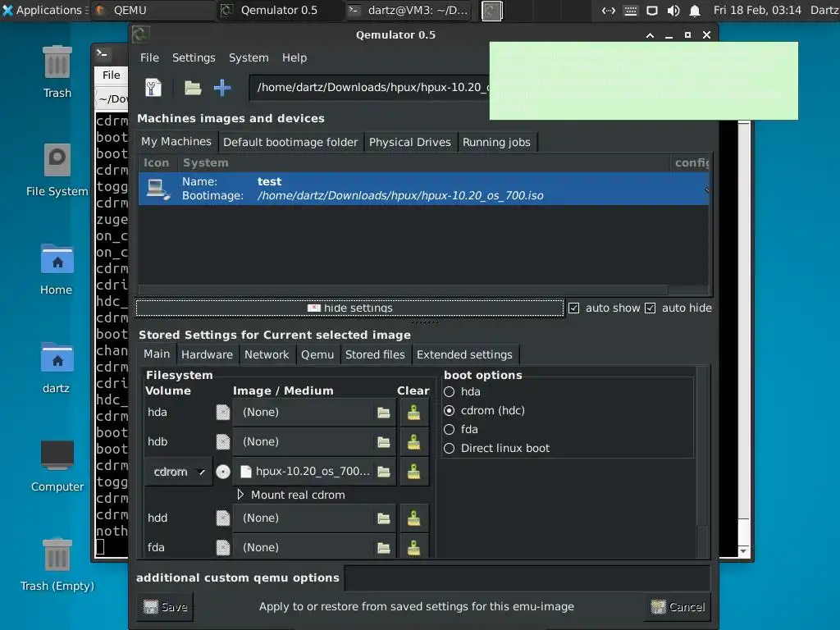Select the cdrom (hdc) boot option
The image size is (840, 630).
point(449,410)
